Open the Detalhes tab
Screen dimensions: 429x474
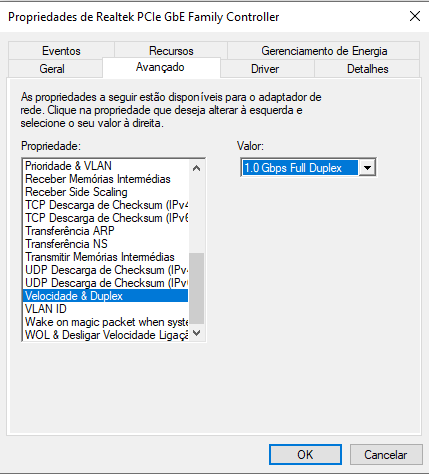[367, 69]
